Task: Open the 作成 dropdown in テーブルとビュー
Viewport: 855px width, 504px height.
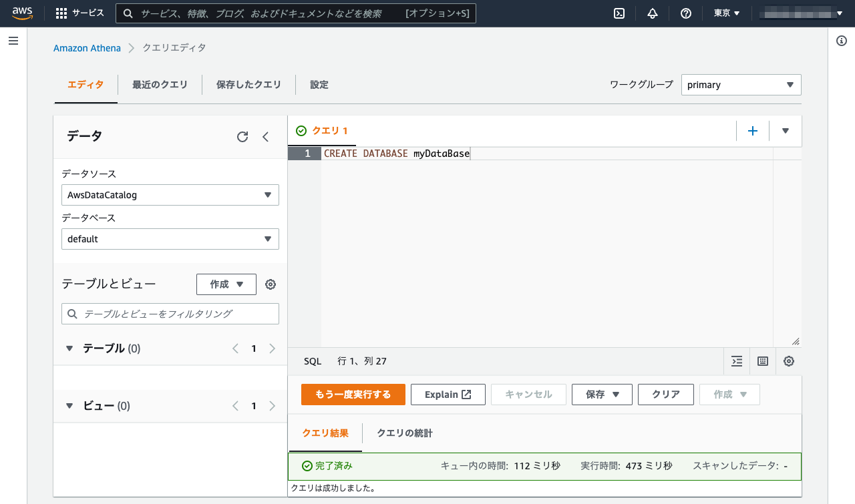Action: click(x=226, y=284)
